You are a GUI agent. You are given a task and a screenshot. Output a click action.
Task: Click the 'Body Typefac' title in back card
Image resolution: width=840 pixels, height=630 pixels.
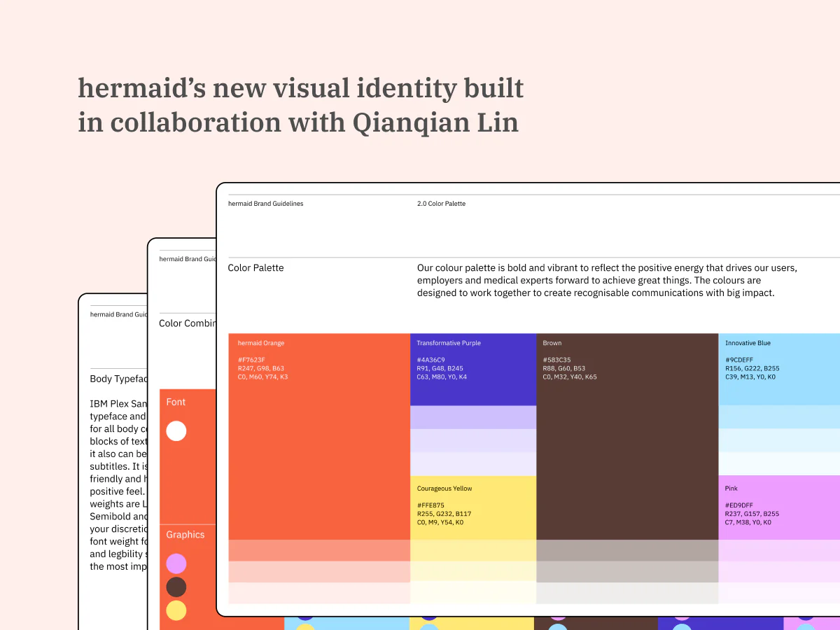[x=119, y=379]
